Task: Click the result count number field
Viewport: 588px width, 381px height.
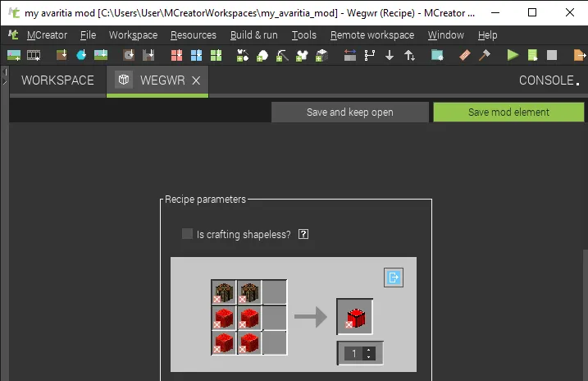Action: (353, 353)
